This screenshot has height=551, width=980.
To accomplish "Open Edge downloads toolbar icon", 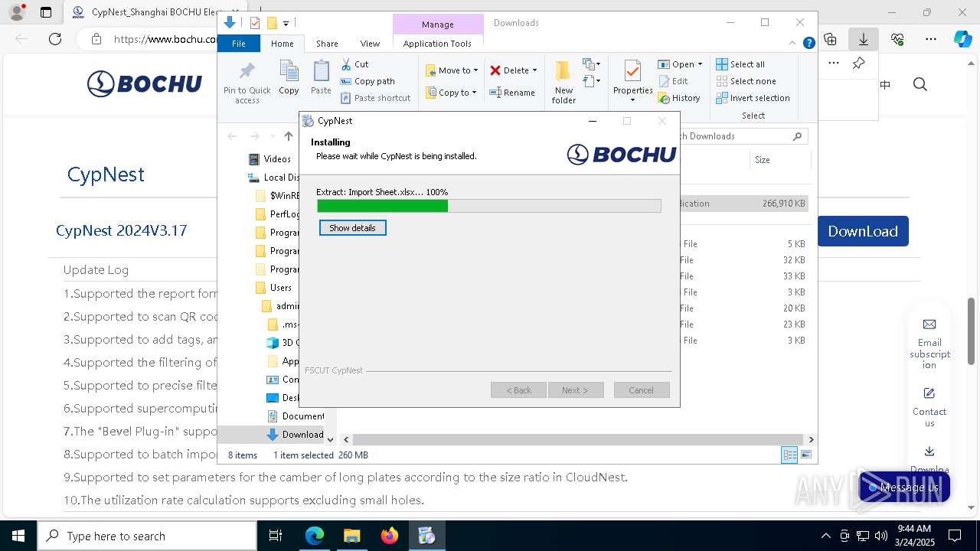I will point(864,39).
